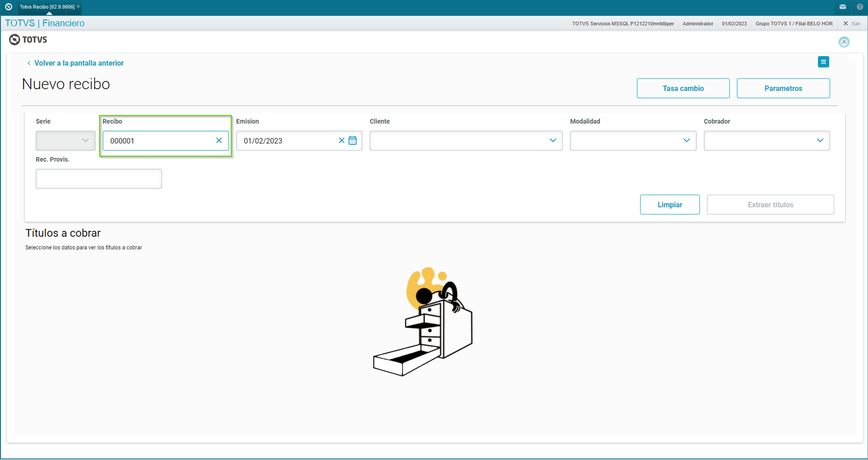Click the TOTVS logo below header

pyautogui.click(x=28, y=40)
